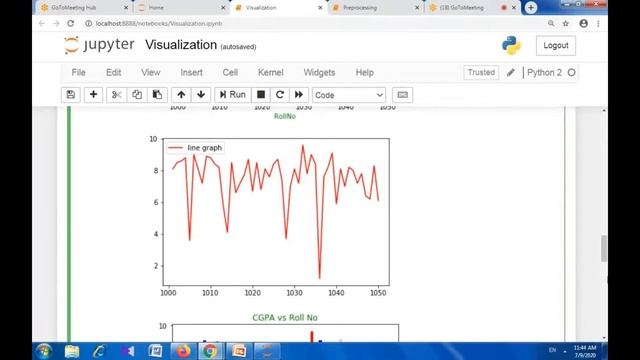This screenshot has width=640, height=360.
Task: Open the Cell menu
Action: pyautogui.click(x=230, y=72)
